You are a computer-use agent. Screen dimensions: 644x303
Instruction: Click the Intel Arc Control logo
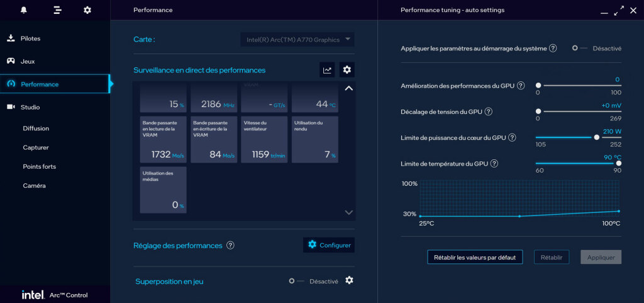(x=55, y=295)
